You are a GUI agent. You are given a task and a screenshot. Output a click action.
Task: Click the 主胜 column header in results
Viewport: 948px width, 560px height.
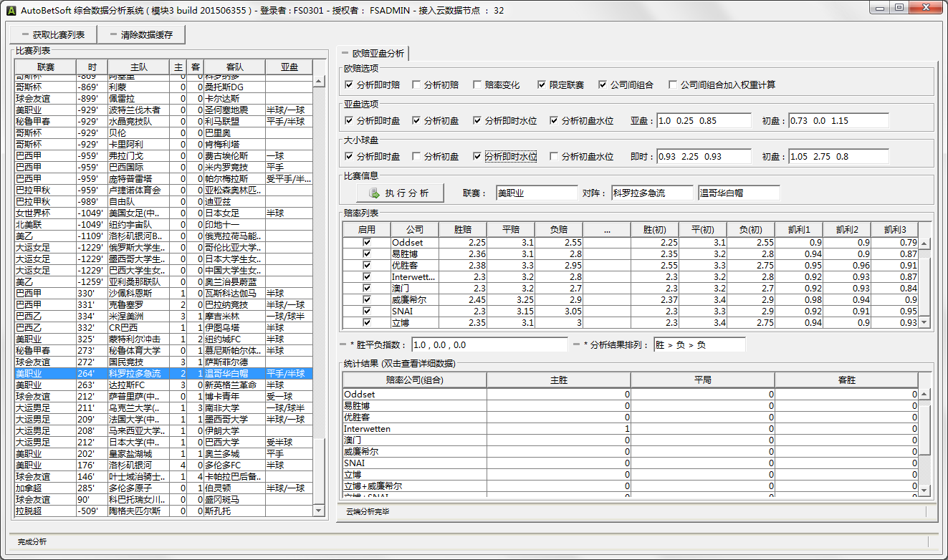558,380
